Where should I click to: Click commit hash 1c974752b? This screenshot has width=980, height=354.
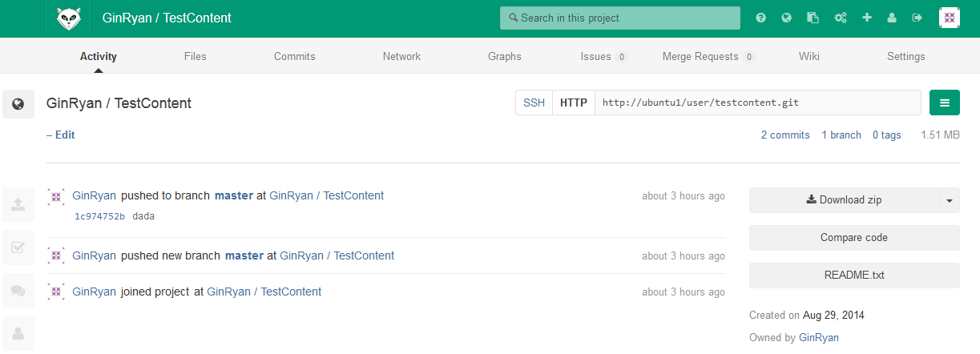(99, 216)
